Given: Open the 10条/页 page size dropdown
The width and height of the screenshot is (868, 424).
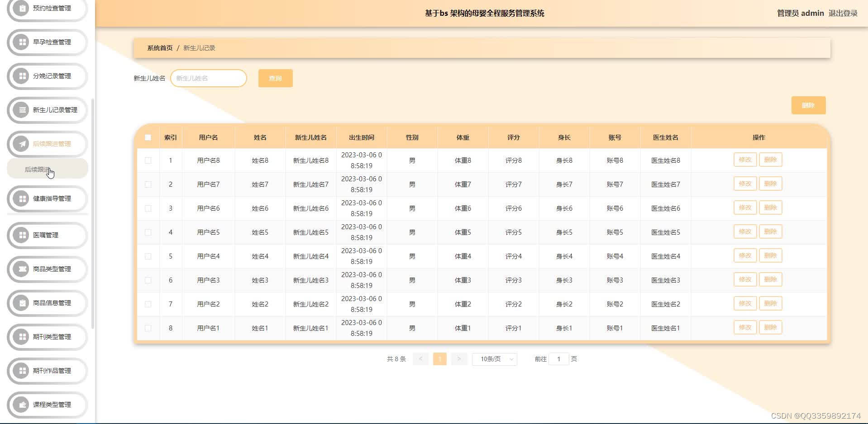Looking at the screenshot, I should pos(495,359).
